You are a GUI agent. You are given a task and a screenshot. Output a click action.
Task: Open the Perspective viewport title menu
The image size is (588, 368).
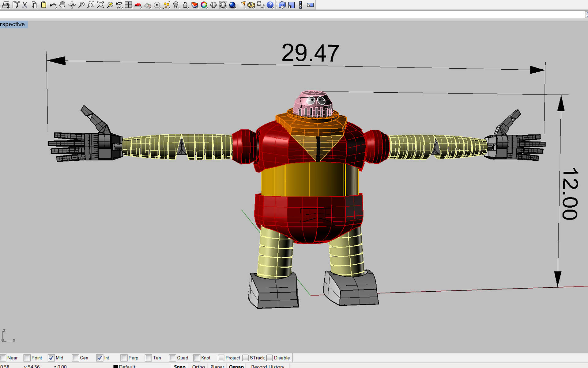(x=13, y=25)
